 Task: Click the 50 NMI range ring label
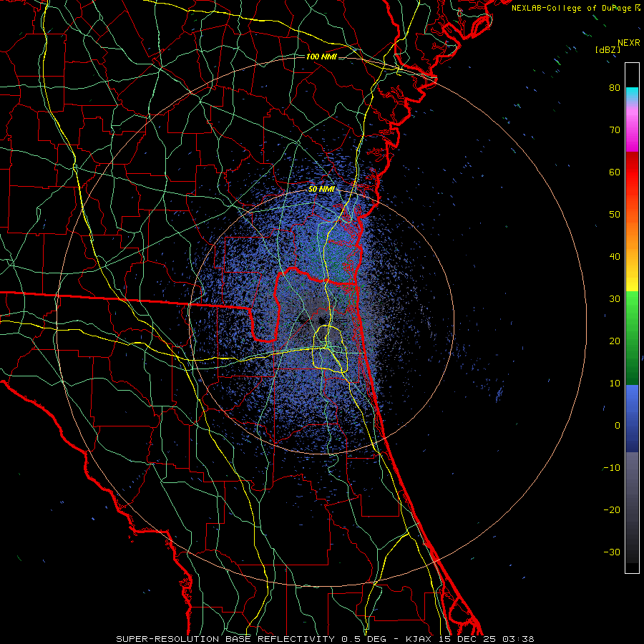[321, 189]
